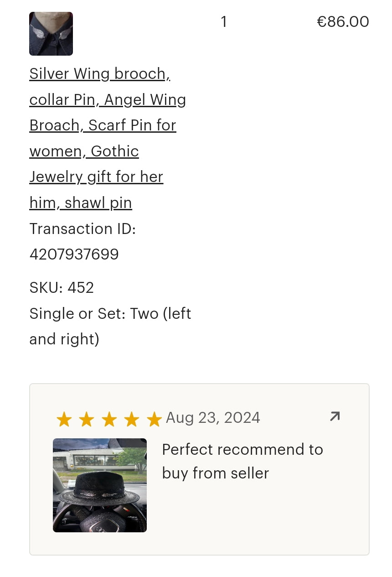Click 'Jewelry gift for her' title line
Viewport: 392px width, 577px height.
(x=96, y=177)
